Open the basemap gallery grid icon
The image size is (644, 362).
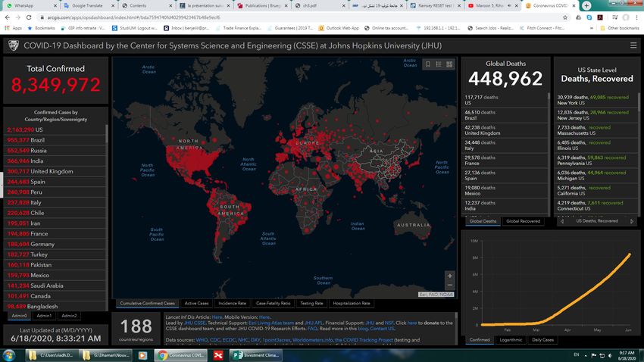[x=449, y=64]
